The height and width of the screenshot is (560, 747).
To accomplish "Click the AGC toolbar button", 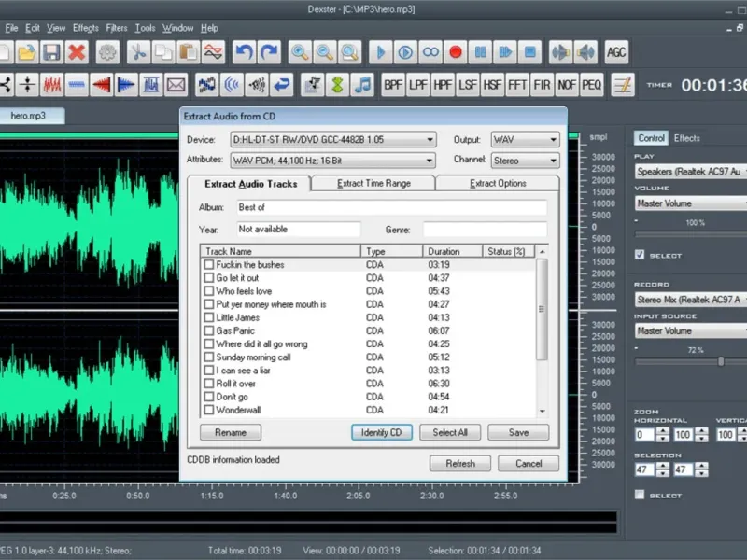I will [616, 52].
